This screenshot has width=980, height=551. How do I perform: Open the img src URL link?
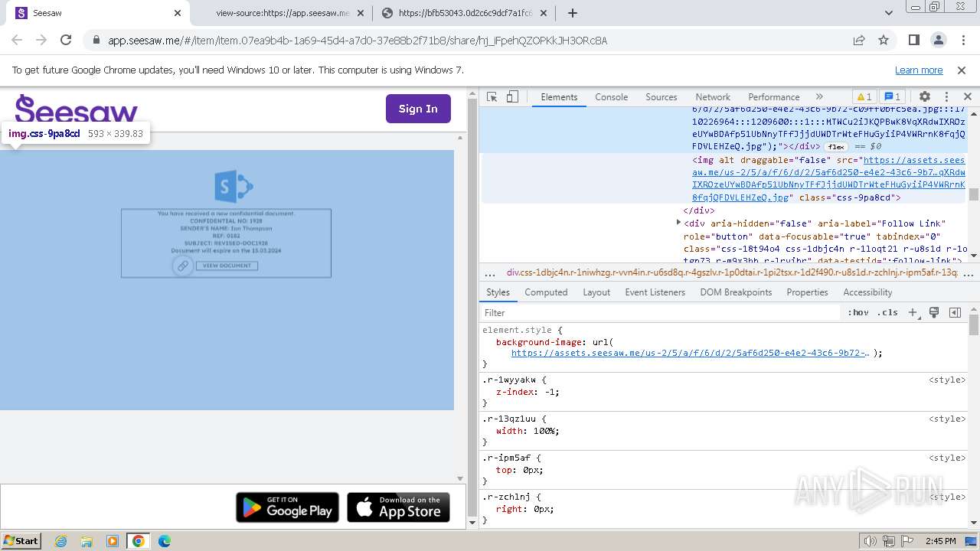(829, 178)
